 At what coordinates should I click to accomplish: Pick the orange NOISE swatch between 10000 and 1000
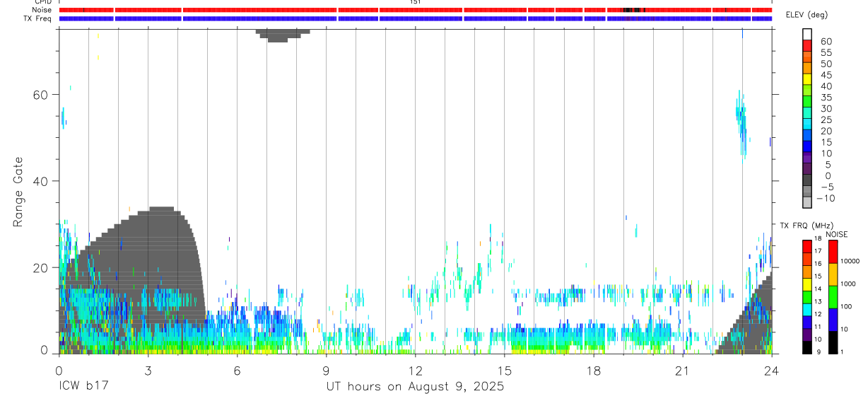point(833,274)
